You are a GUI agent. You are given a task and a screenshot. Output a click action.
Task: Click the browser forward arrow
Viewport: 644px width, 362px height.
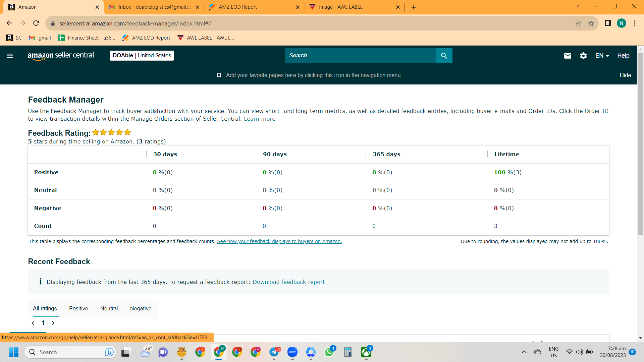22,23
